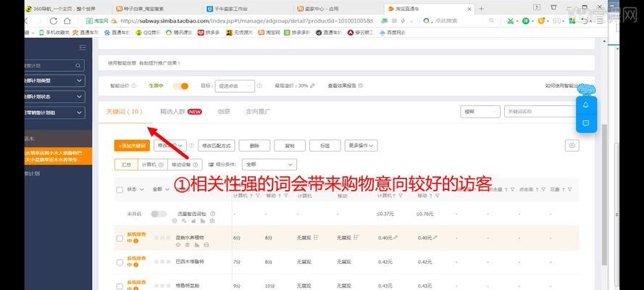Click the bell notification icon in blue float panel
Viewport: 644px width, 290px height.
585,105
